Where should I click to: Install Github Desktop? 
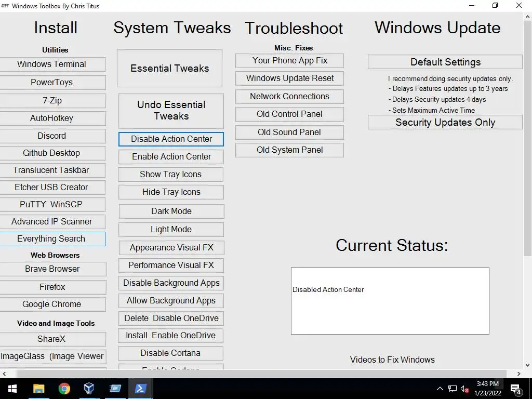point(51,153)
